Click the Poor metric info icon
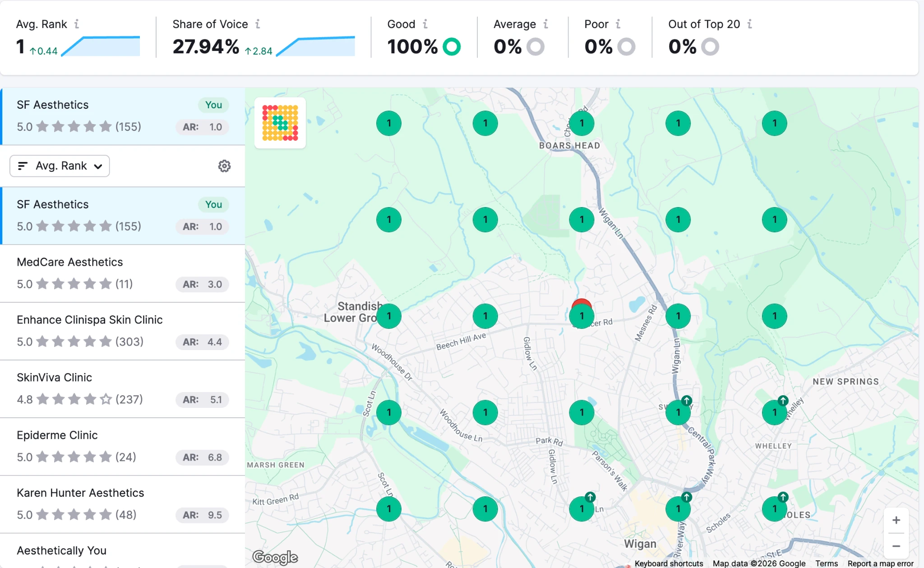This screenshot has width=924, height=568. point(618,24)
